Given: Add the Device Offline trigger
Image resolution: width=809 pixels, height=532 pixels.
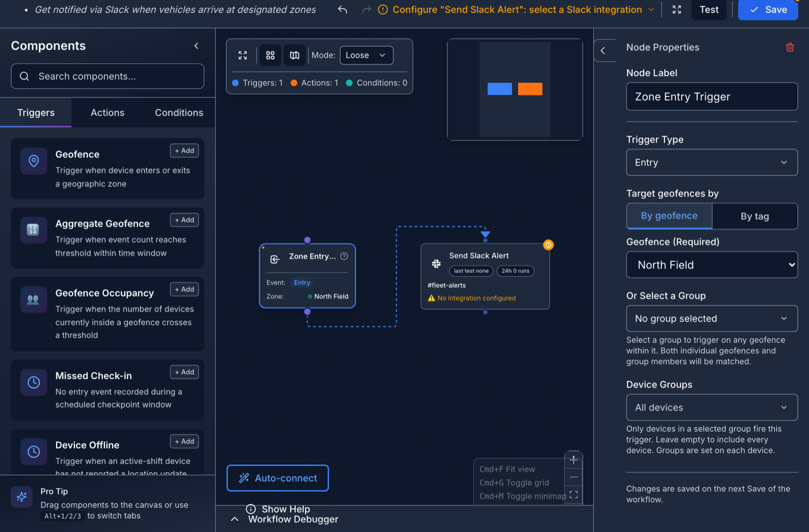Looking at the screenshot, I should tap(185, 441).
